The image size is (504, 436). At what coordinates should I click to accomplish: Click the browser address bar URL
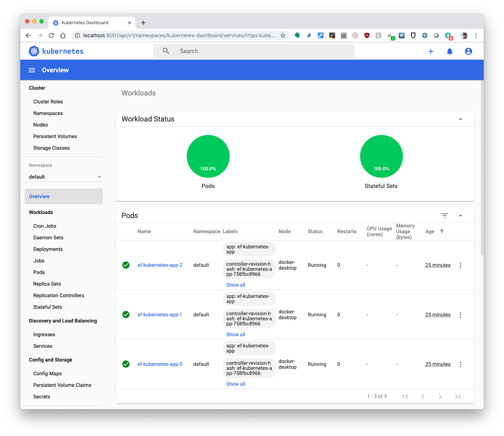click(179, 35)
